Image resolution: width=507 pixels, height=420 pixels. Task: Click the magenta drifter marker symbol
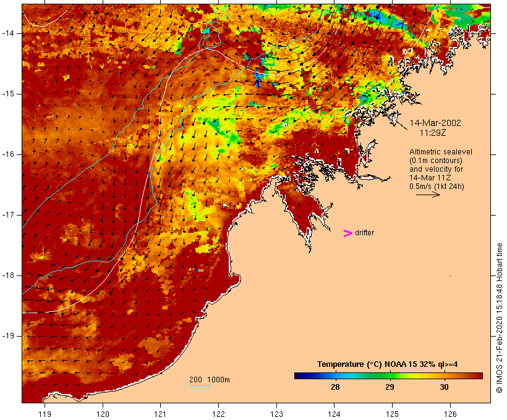(347, 233)
